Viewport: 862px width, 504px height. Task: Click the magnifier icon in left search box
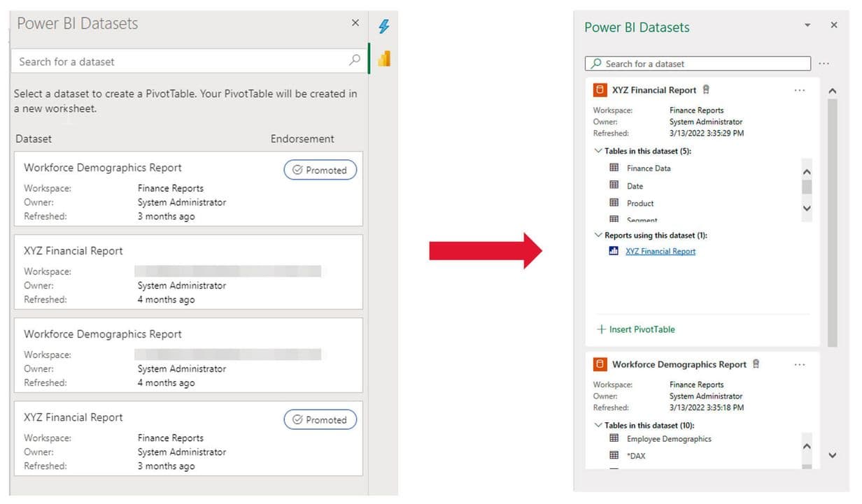coord(355,61)
